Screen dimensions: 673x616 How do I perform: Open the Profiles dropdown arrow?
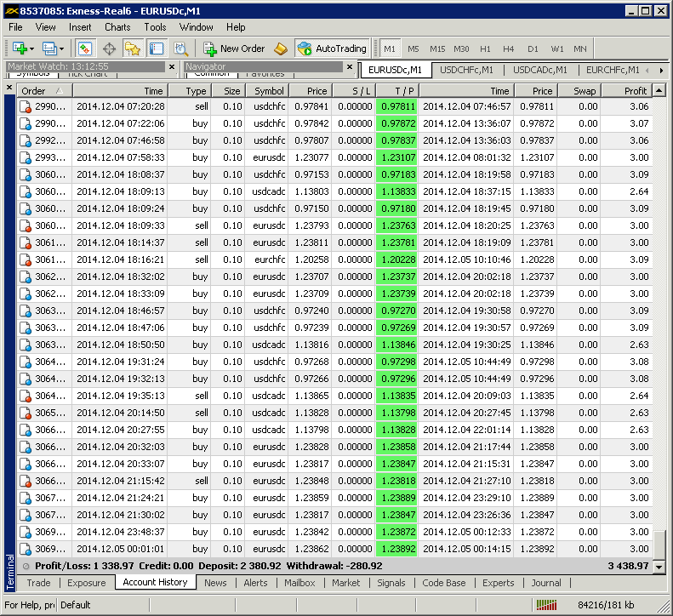tap(62, 49)
